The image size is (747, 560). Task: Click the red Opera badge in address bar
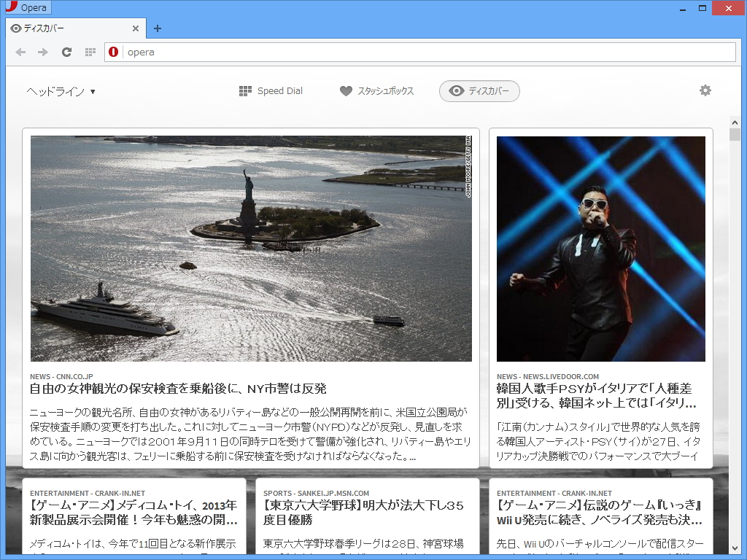click(x=113, y=52)
